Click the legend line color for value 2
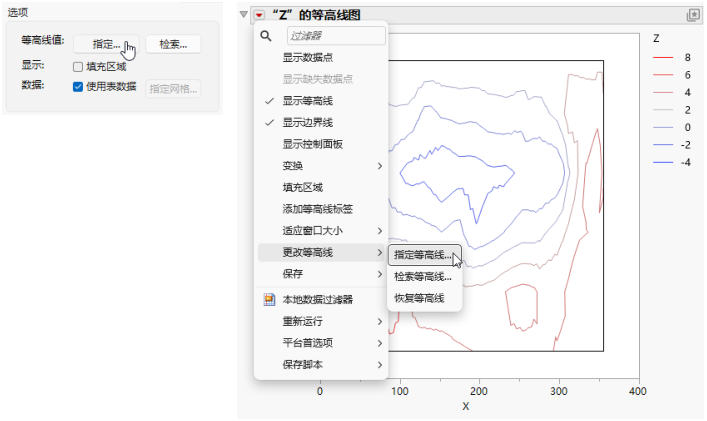The image size is (707, 421). tap(663, 110)
